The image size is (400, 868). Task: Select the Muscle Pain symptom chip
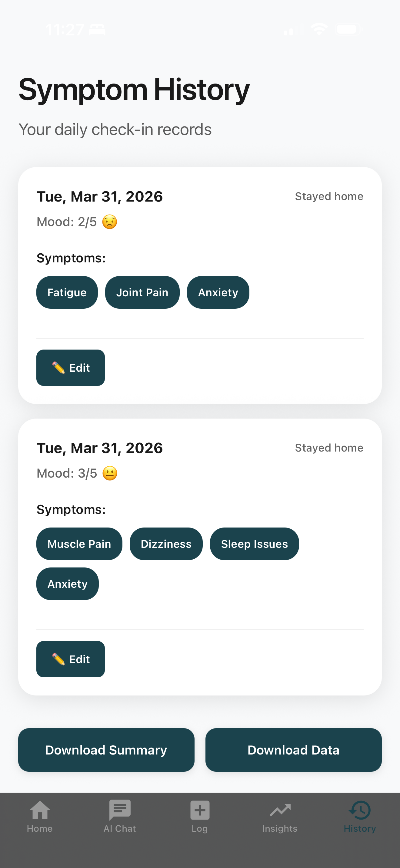click(79, 544)
